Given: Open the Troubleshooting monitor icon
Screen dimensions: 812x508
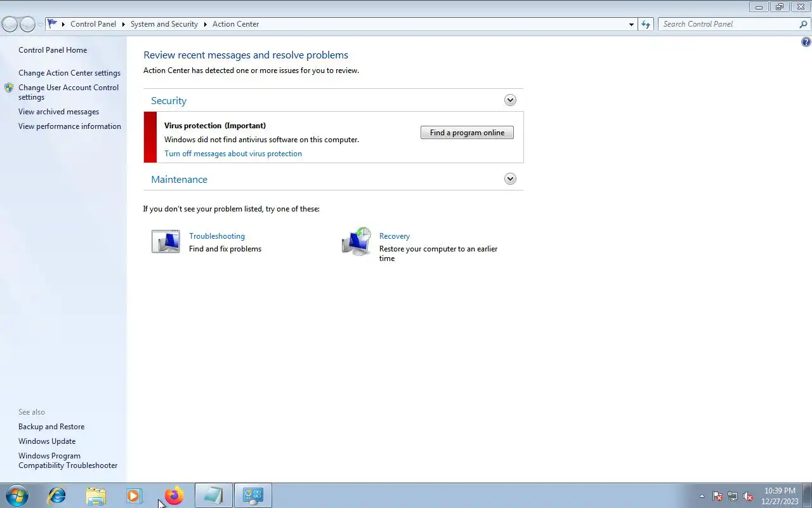Looking at the screenshot, I should [166, 242].
